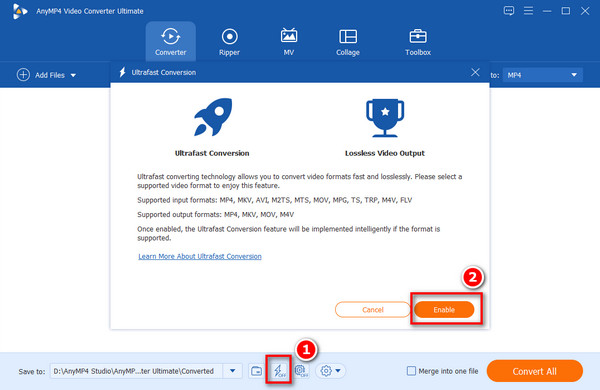Open the settings gear dropdown

click(x=330, y=370)
